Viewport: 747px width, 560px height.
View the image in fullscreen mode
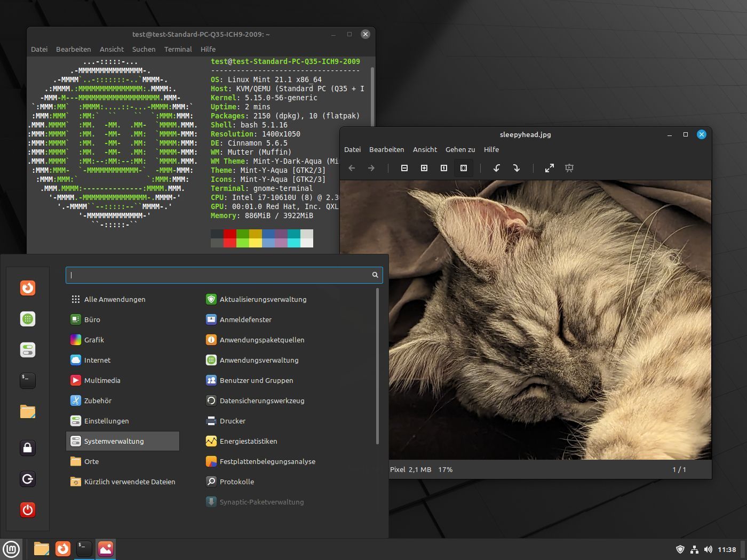(549, 168)
